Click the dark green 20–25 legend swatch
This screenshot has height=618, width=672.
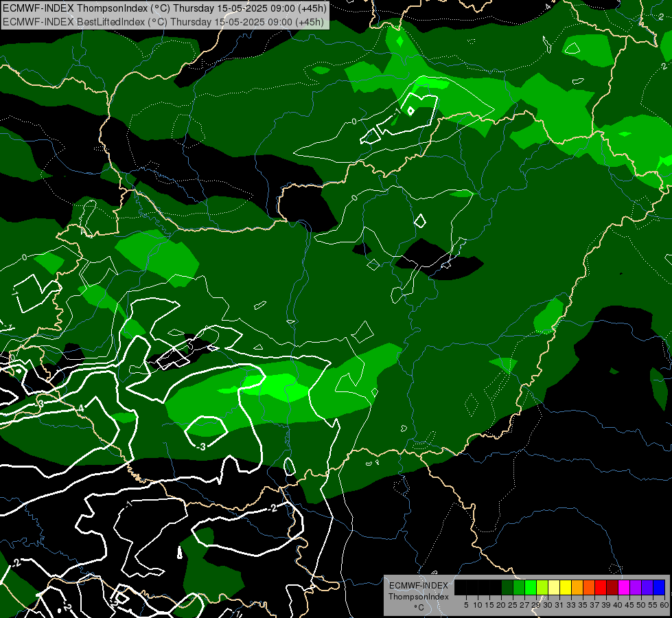tap(507, 587)
